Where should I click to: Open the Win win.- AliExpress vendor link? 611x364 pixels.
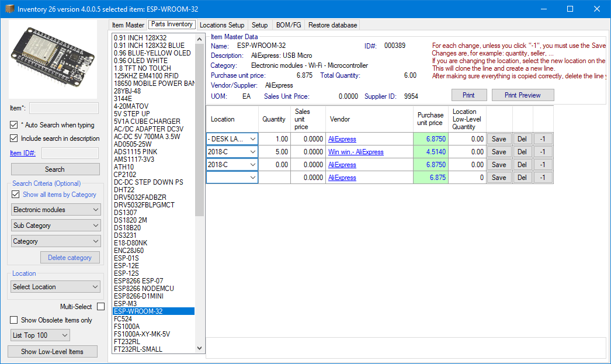click(x=356, y=152)
